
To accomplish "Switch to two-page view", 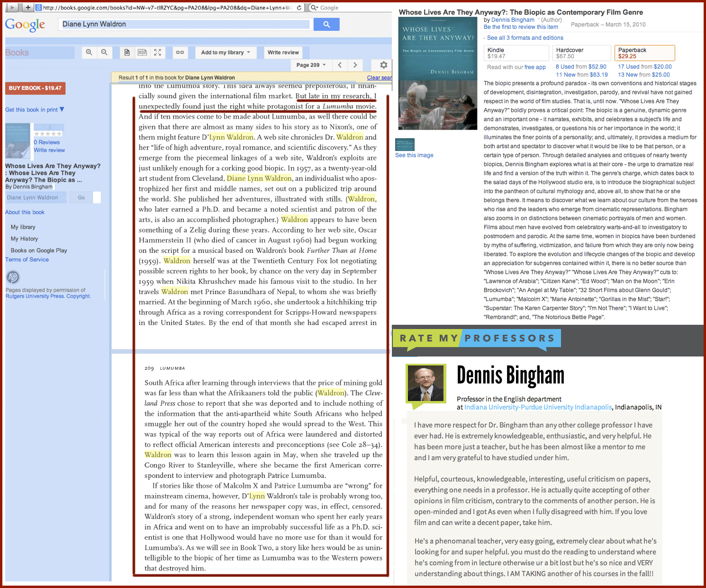I will (142, 53).
